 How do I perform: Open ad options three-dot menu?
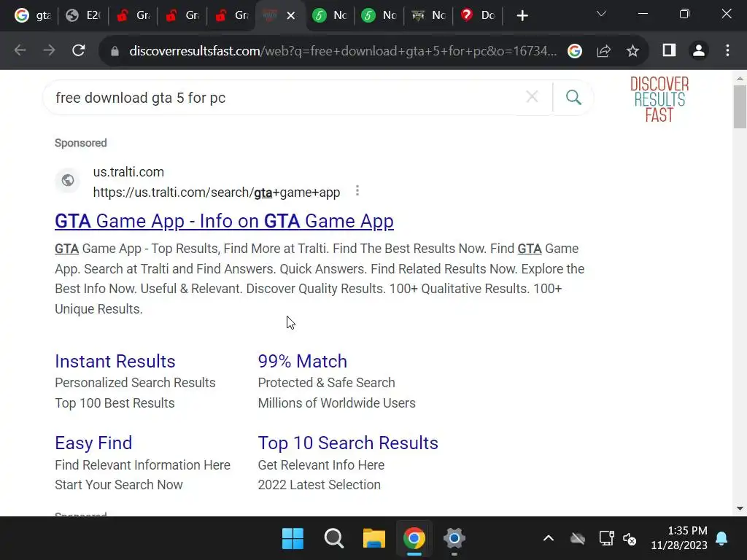point(357,191)
